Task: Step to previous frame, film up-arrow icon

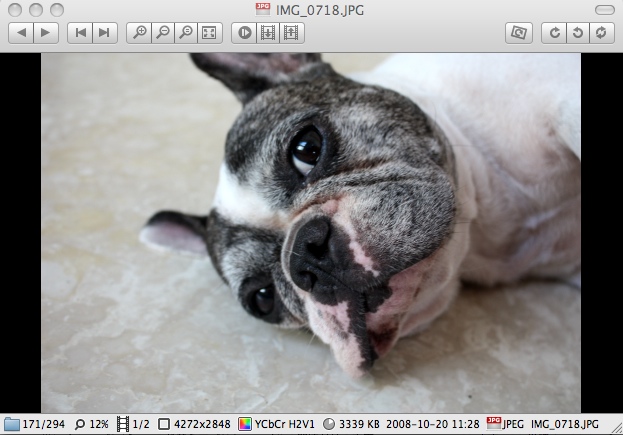Action: (292, 33)
